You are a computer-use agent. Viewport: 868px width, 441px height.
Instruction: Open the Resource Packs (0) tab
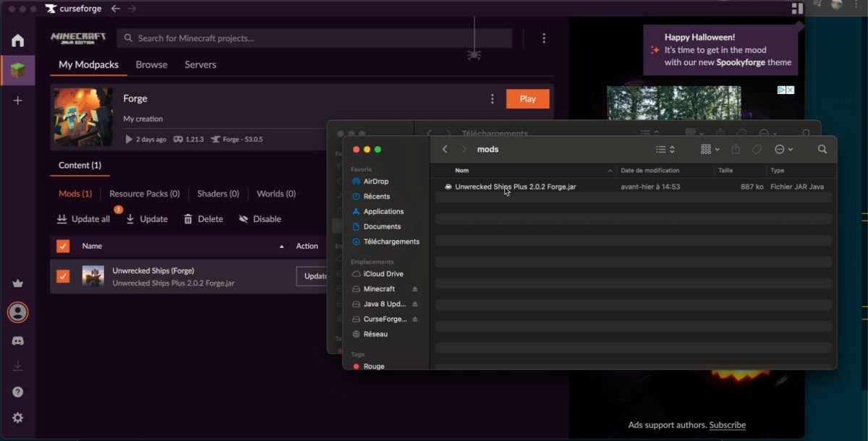tap(144, 194)
